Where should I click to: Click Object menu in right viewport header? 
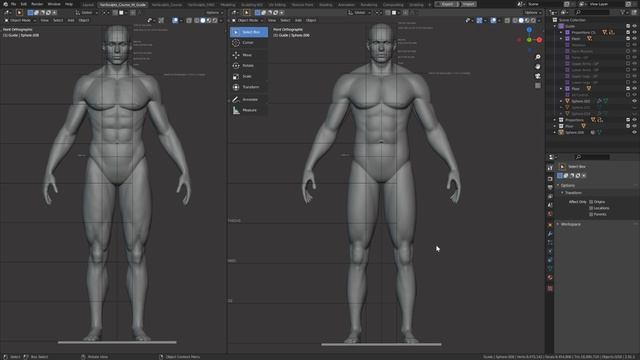[x=311, y=20]
